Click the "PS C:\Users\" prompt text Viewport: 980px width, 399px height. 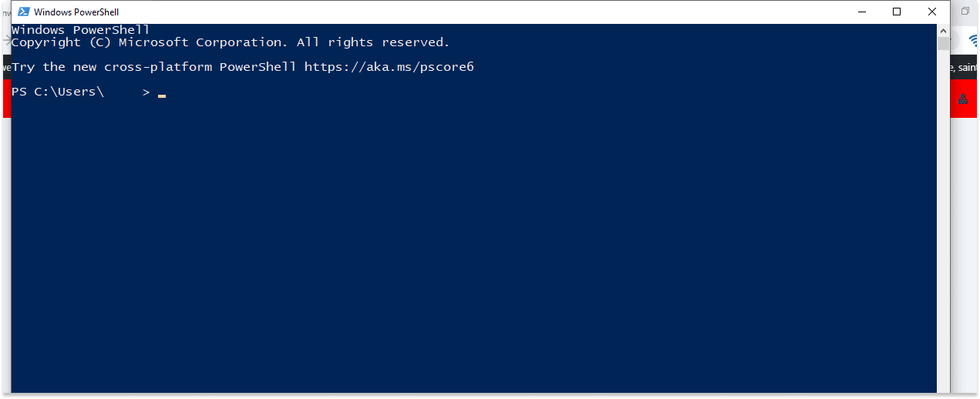[57, 92]
